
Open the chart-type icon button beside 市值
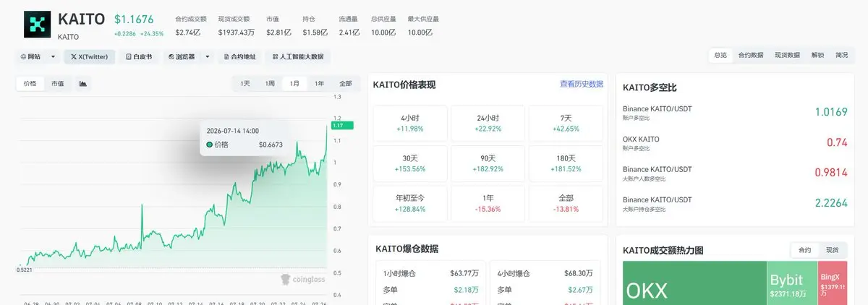pyautogui.click(x=83, y=84)
